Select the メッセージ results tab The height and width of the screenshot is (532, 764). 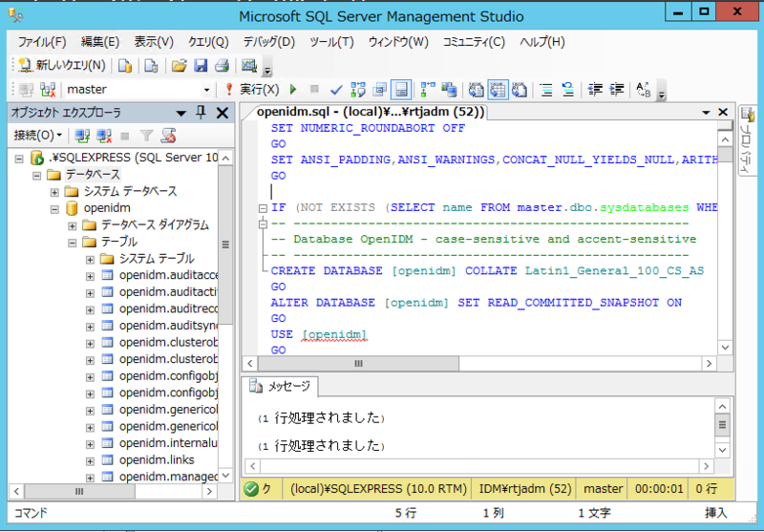(281, 386)
